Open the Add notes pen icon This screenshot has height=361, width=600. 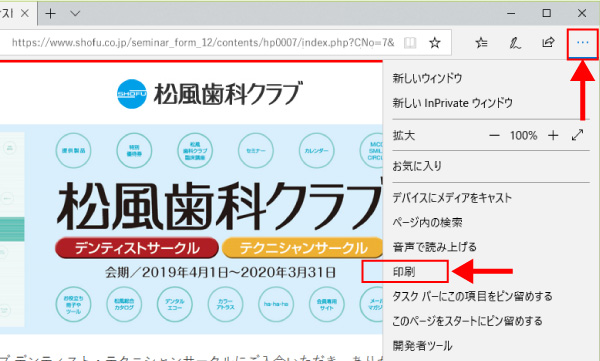[515, 43]
